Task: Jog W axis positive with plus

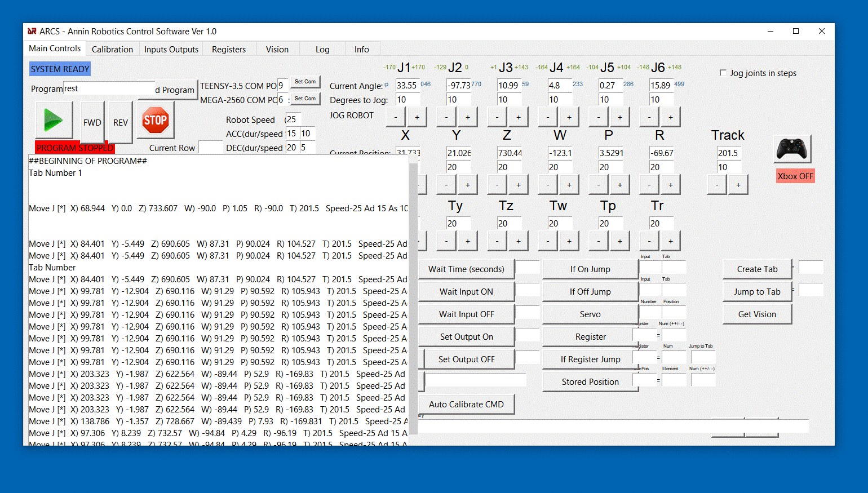Action: pos(569,185)
